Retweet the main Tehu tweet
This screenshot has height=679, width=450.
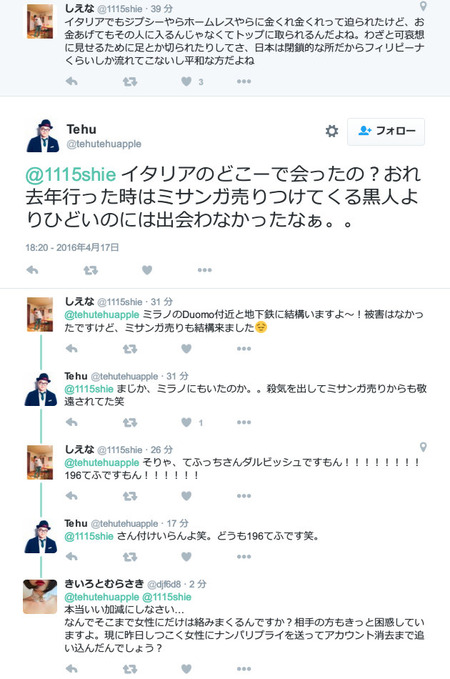tap(91, 270)
